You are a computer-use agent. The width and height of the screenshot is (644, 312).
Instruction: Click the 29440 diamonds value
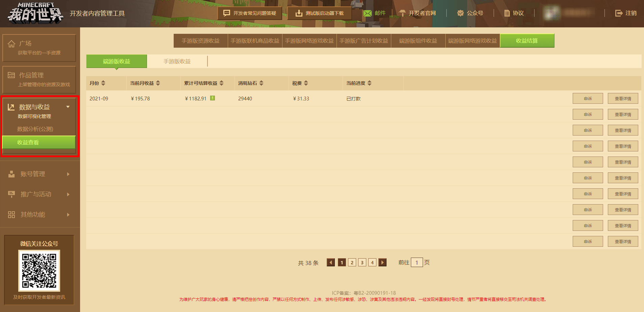click(245, 98)
